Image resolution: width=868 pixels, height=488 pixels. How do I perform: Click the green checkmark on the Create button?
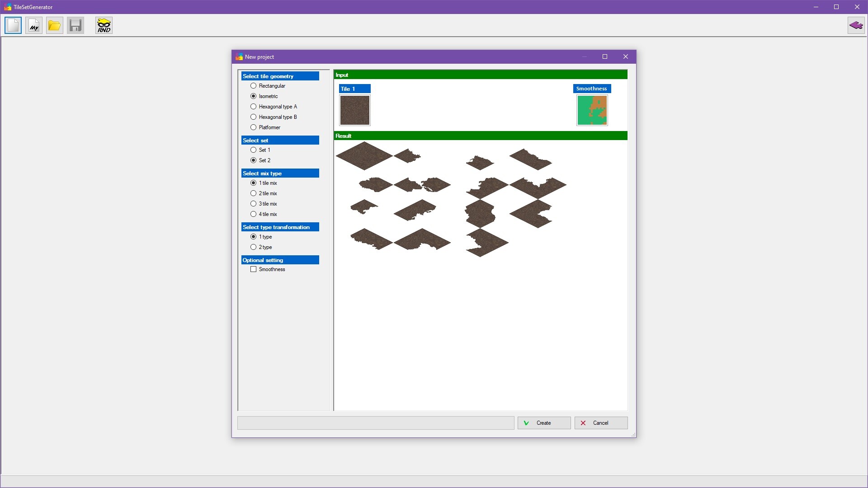tap(526, 423)
